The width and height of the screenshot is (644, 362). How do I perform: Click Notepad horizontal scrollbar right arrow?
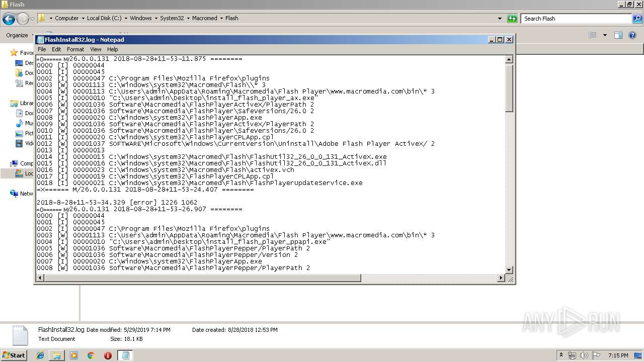[x=501, y=278]
